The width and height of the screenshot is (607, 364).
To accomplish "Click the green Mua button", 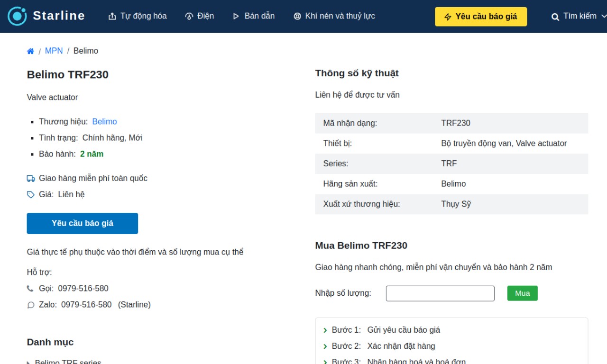I will click(522, 293).
